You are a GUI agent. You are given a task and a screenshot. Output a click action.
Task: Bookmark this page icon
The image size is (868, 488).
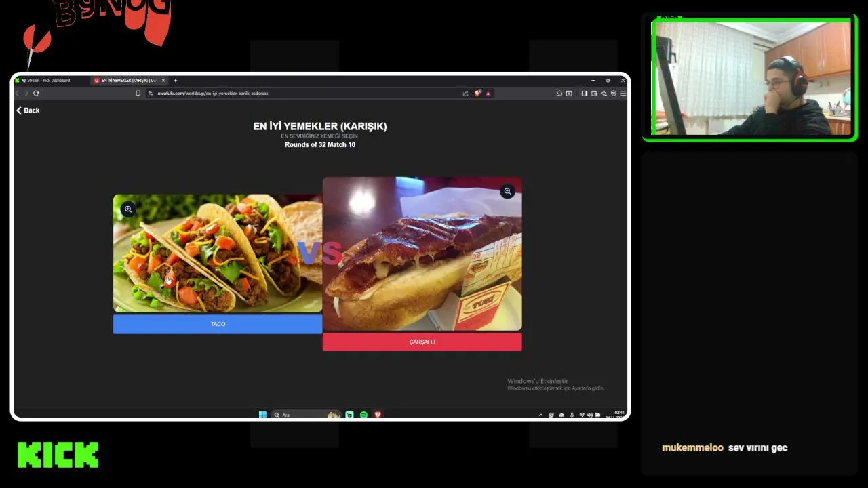pos(138,94)
